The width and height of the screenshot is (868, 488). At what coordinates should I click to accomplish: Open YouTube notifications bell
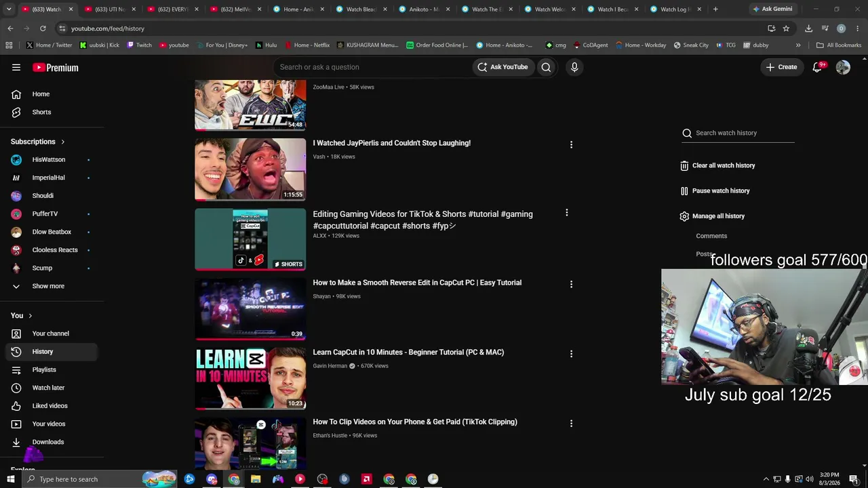tap(818, 67)
